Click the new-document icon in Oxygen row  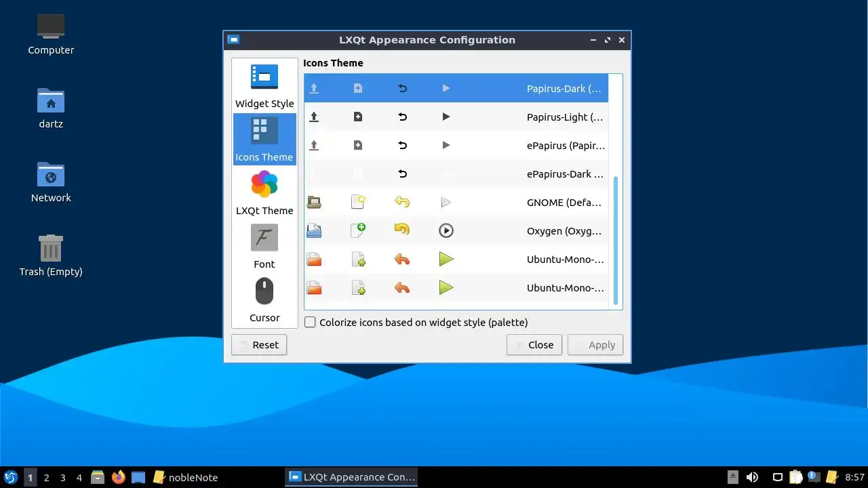(358, 230)
